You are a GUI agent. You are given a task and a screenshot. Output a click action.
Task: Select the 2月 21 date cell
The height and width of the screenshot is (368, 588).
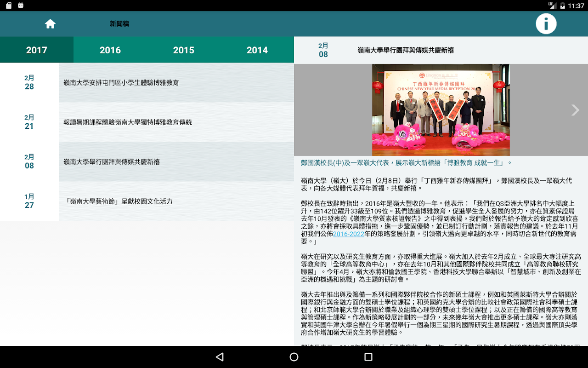click(x=29, y=122)
